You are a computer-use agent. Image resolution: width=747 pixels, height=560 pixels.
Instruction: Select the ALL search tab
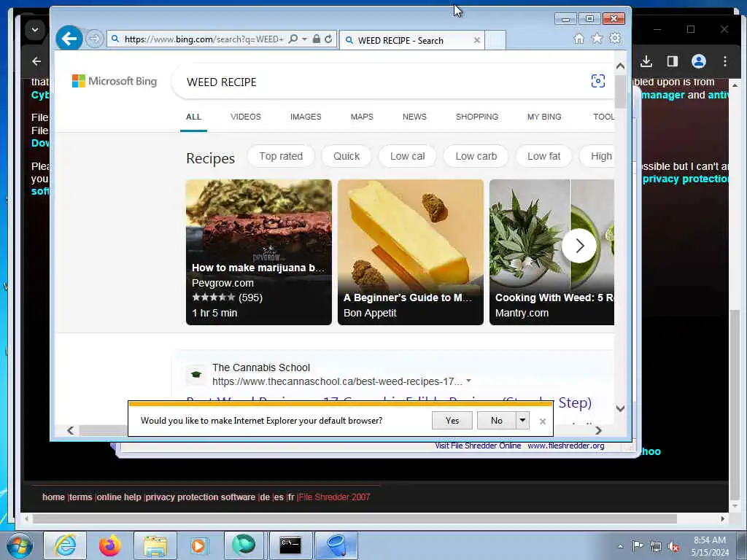pos(193,117)
